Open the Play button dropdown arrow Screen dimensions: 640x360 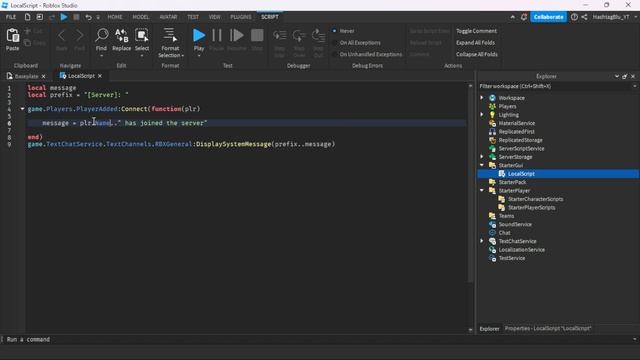coord(199,55)
